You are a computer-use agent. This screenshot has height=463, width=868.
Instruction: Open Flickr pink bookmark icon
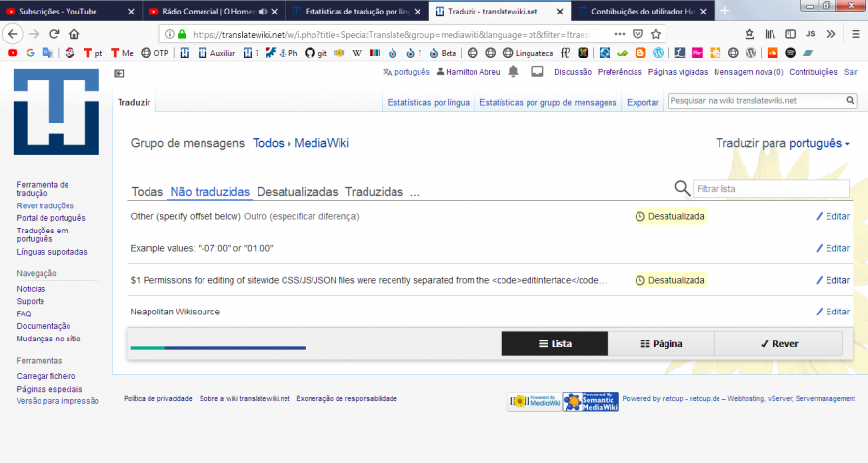coord(697,53)
